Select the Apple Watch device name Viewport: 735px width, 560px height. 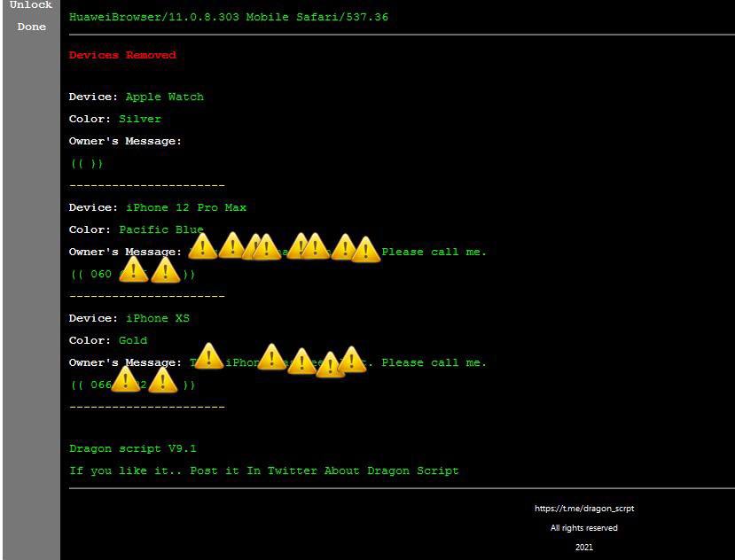(x=165, y=97)
